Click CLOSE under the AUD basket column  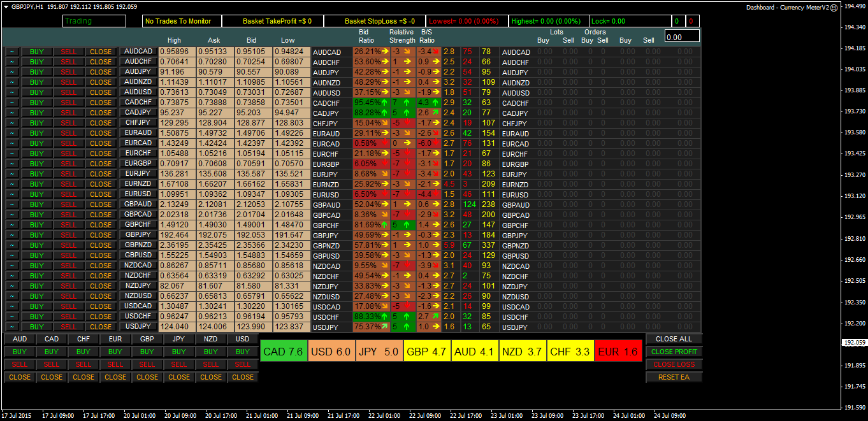pos(20,377)
